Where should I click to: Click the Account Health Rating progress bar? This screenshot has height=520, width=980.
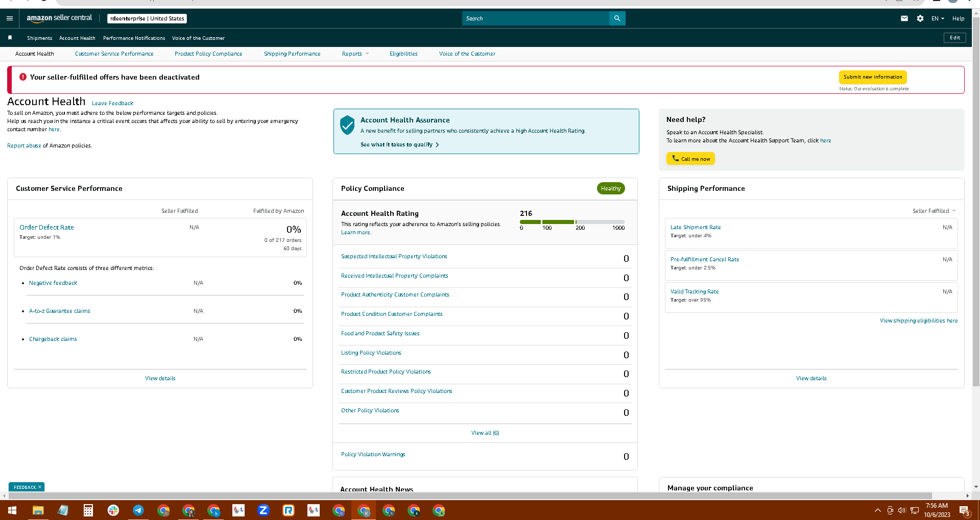click(x=572, y=222)
